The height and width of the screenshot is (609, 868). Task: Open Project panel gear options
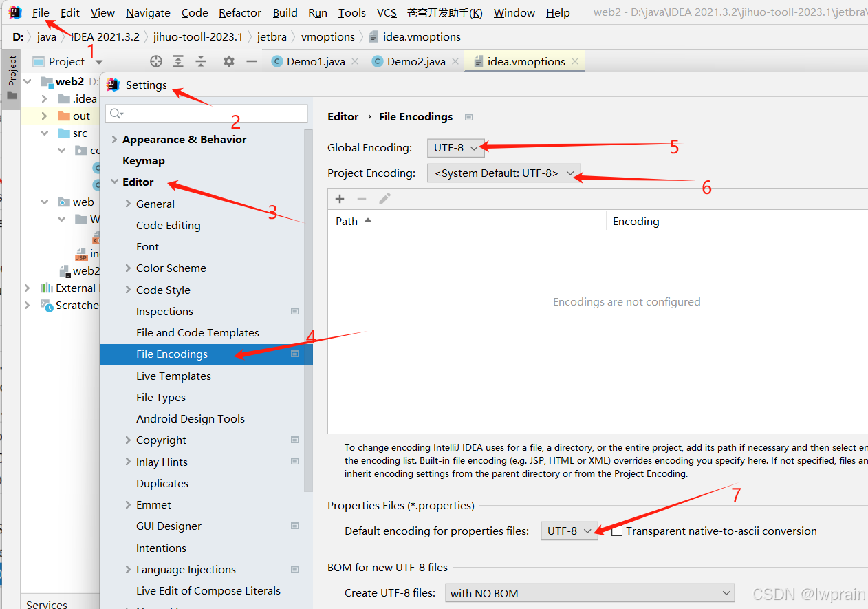[229, 61]
